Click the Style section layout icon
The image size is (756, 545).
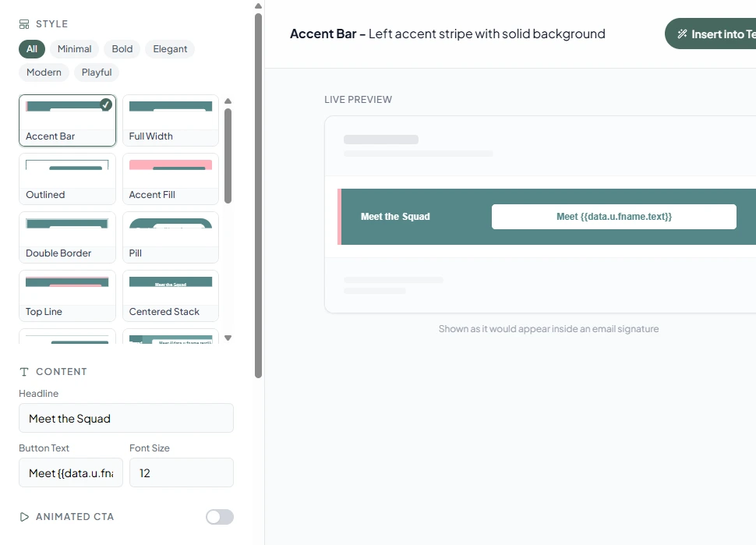pyautogui.click(x=24, y=24)
